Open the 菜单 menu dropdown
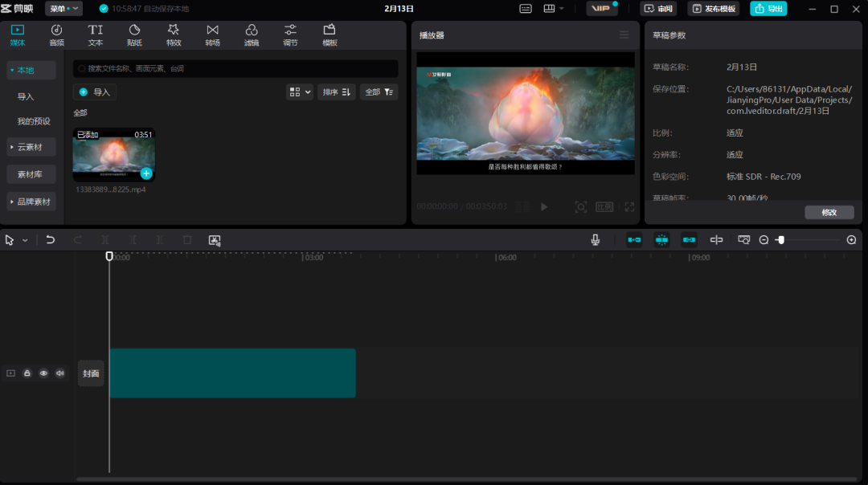The width and height of the screenshot is (868, 485). pos(63,8)
